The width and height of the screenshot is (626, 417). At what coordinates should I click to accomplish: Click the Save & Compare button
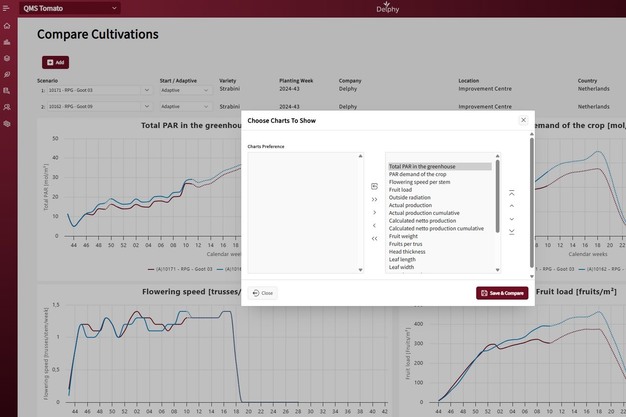click(x=502, y=293)
